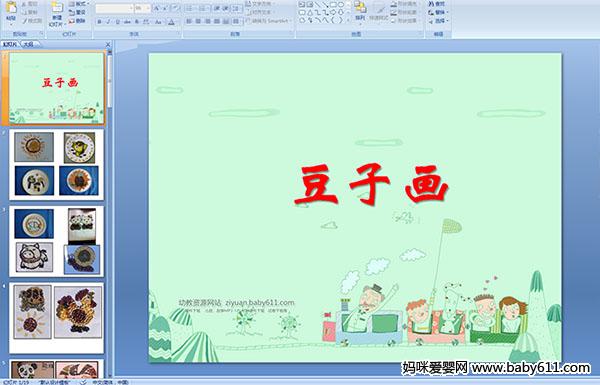Open the Arrange shapes tool
Screen dimensions: 600x385
360,10
